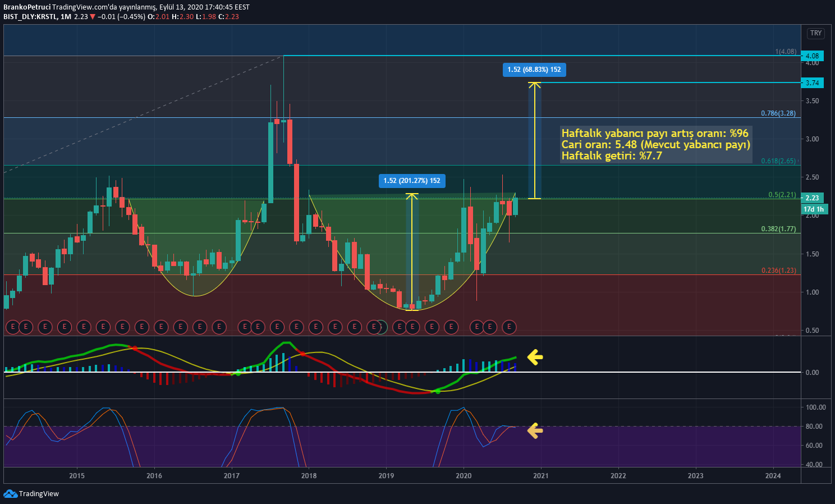Select the 1.52 (201.27%) 152 measurement label
835x504 pixels.
[412, 181]
